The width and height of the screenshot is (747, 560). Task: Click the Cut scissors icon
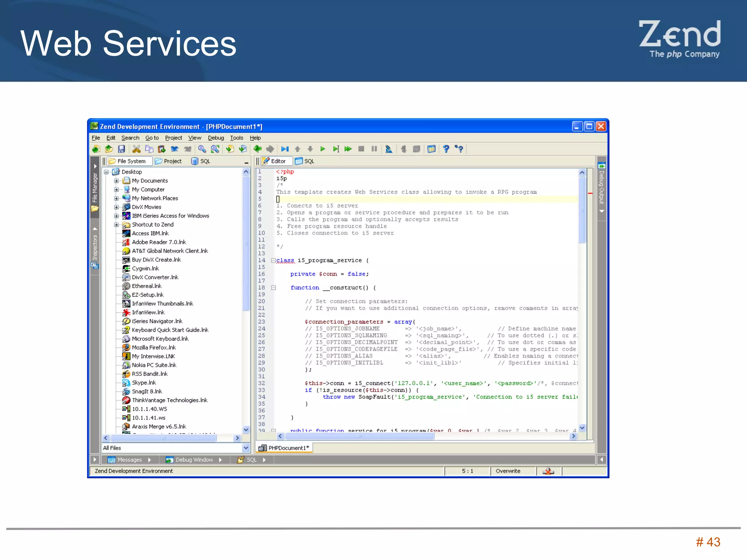click(136, 149)
